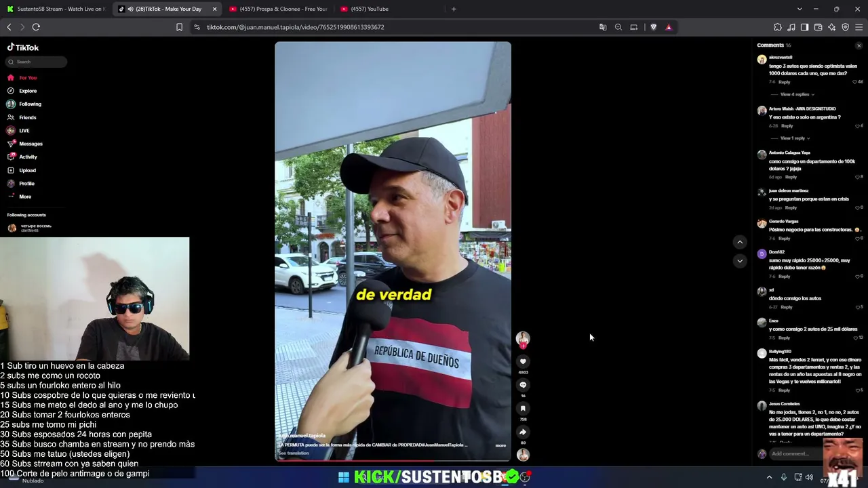Open the Leo AI sparkle icon
Image resolution: width=868 pixels, height=488 pixels.
click(x=832, y=27)
